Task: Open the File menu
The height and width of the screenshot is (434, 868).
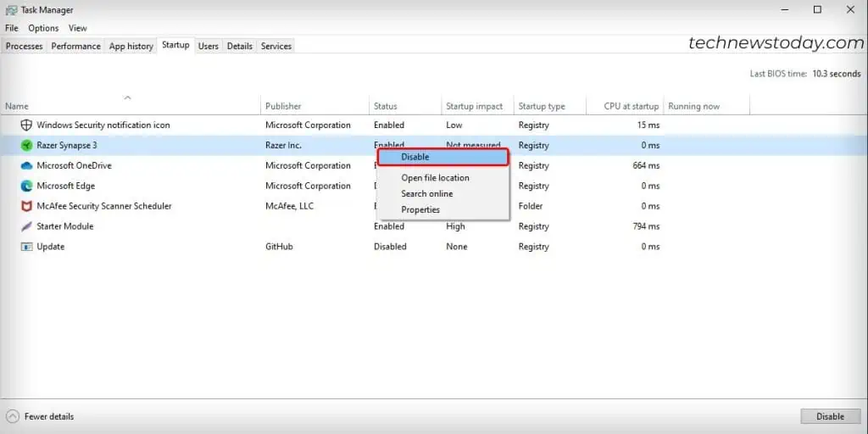Action: [x=12, y=28]
